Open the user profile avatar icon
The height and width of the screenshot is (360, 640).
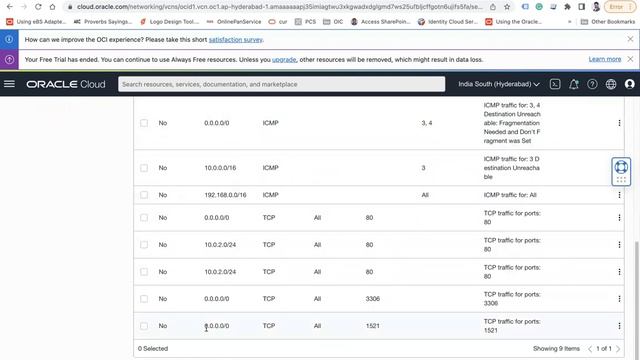coord(629,84)
